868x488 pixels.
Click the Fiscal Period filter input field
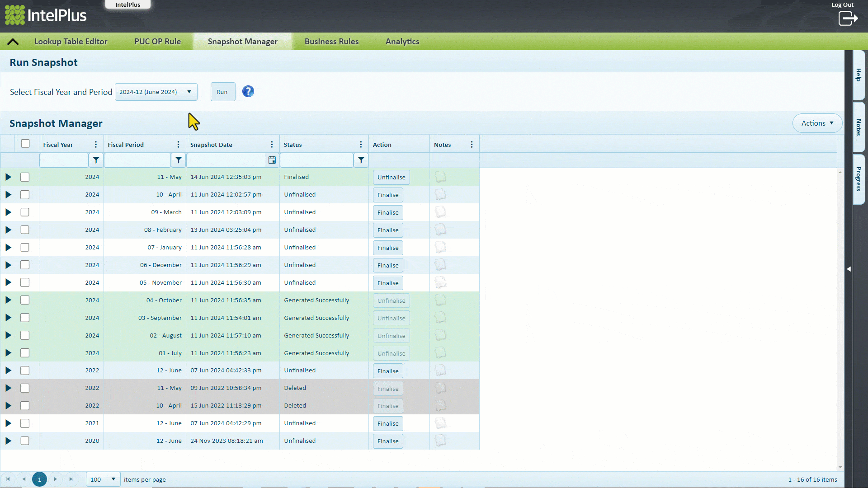(x=137, y=160)
